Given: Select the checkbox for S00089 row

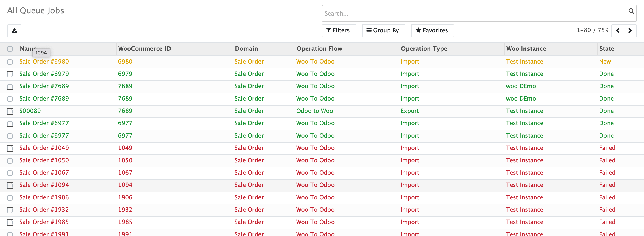Looking at the screenshot, I should (x=10, y=111).
